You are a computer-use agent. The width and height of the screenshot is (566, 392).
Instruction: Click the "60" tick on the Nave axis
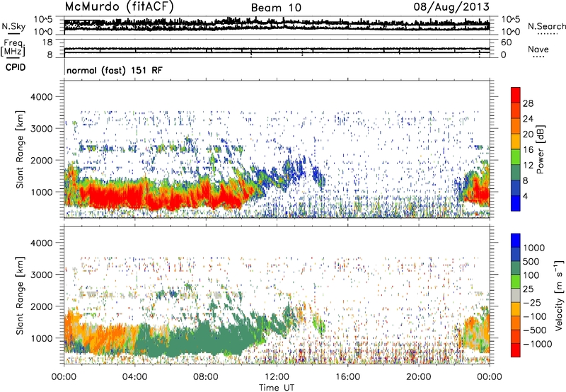pyautogui.click(x=506, y=42)
